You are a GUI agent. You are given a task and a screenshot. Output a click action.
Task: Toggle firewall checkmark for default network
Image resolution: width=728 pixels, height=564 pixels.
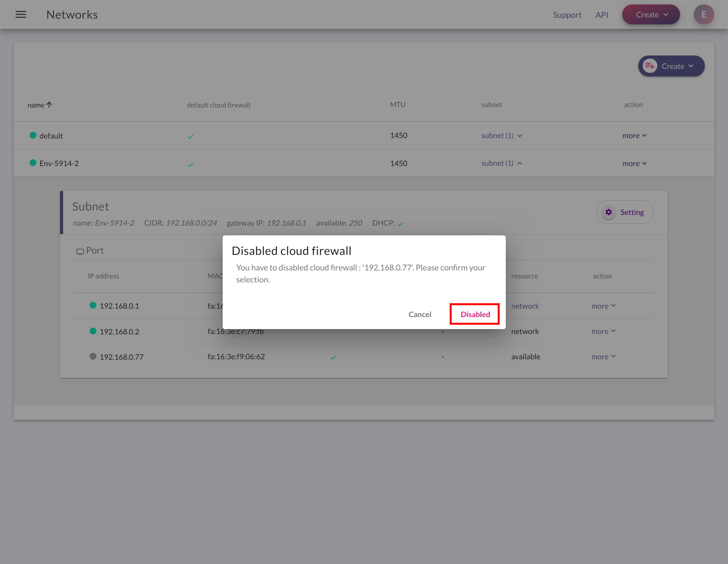[190, 137]
